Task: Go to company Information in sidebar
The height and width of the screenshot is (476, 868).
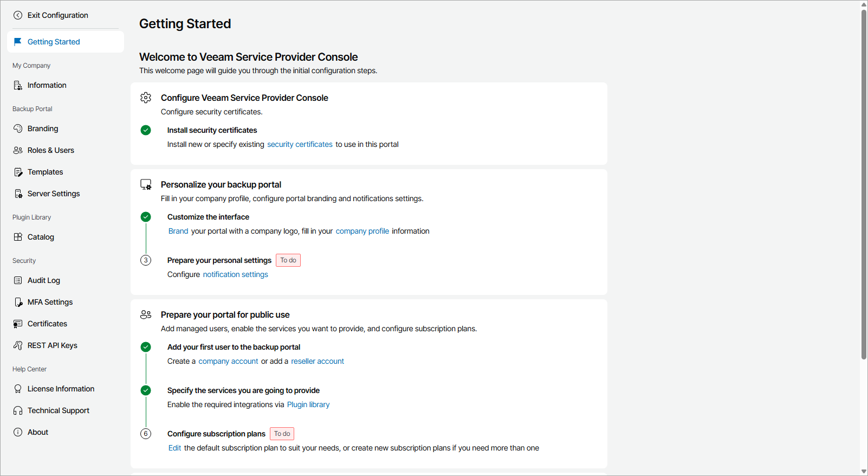Action: click(47, 85)
